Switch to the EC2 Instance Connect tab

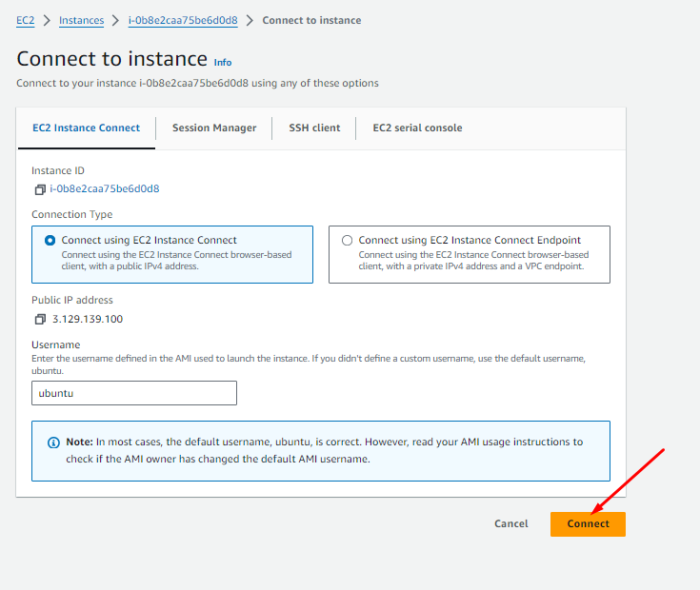tap(86, 128)
